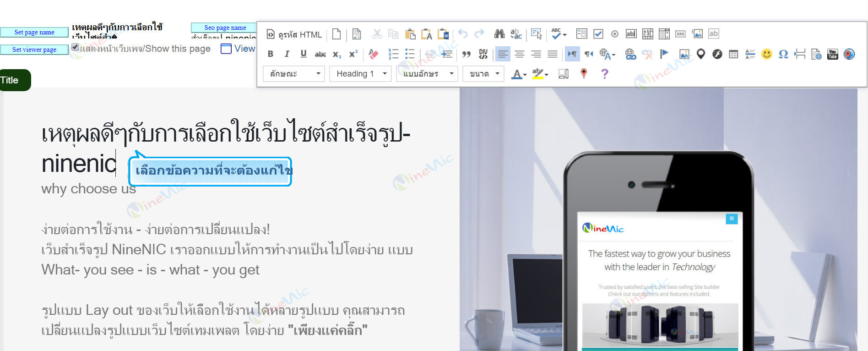This screenshot has width=868, height=351.
Task: Toggle Italic formatting
Action: coord(287,54)
